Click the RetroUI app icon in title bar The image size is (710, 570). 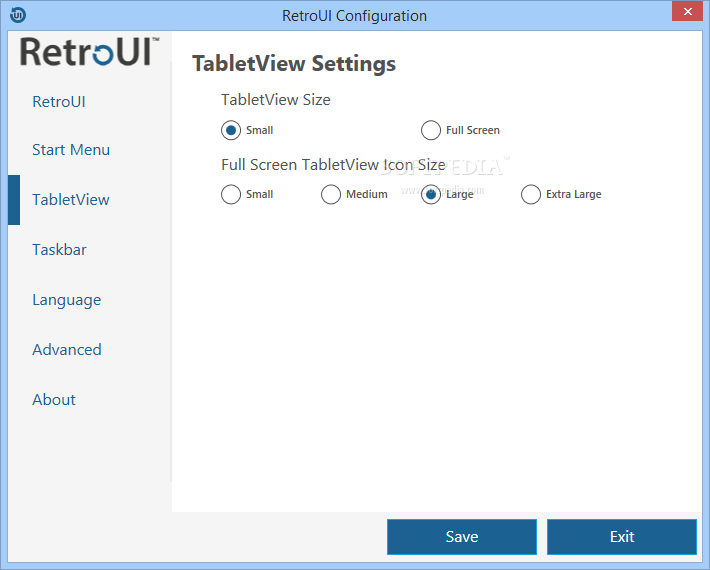click(x=18, y=15)
